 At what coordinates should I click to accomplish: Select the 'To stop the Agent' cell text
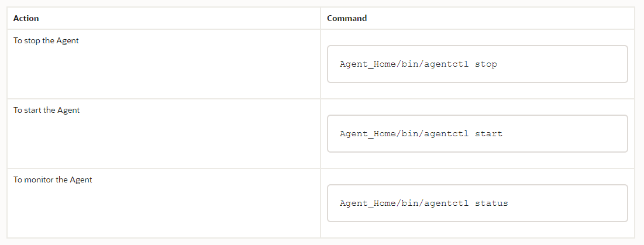pyautogui.click(x=46, y=40)
